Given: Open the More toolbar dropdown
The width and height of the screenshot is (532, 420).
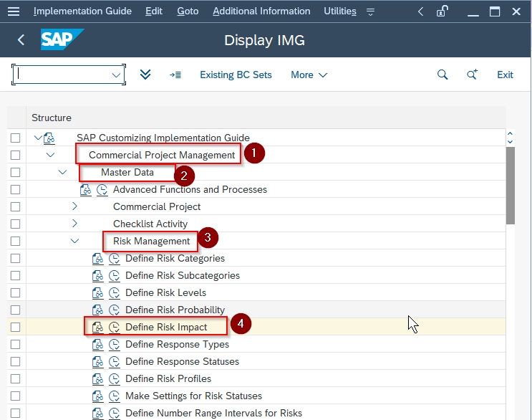Looking at the screenshot, I should point(309,75).
